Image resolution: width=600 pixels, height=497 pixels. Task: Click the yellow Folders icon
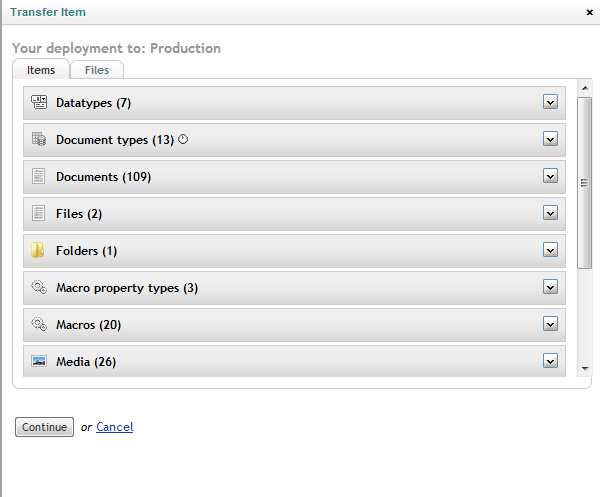[38, 250]
